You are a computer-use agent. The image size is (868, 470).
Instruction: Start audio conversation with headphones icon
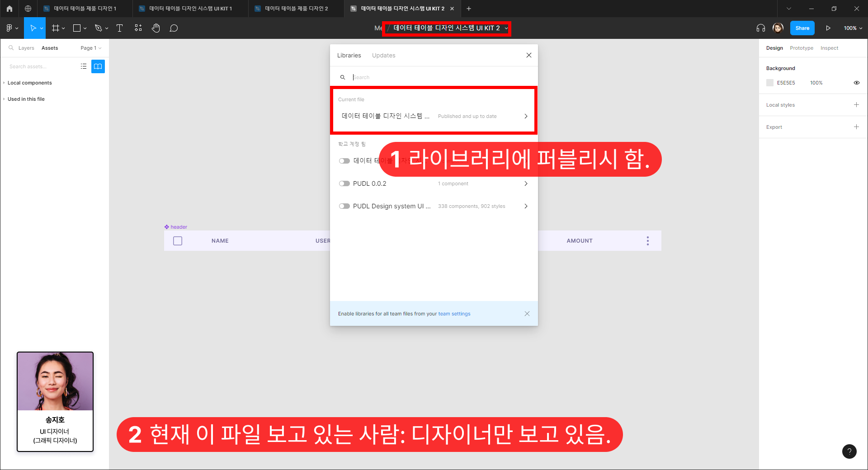(761, 28)
